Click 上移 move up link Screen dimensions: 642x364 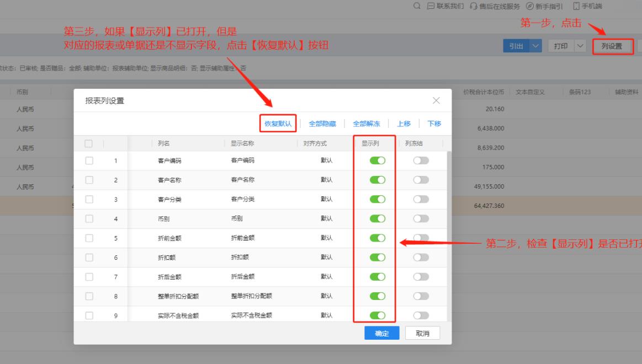tap(404, 124)
